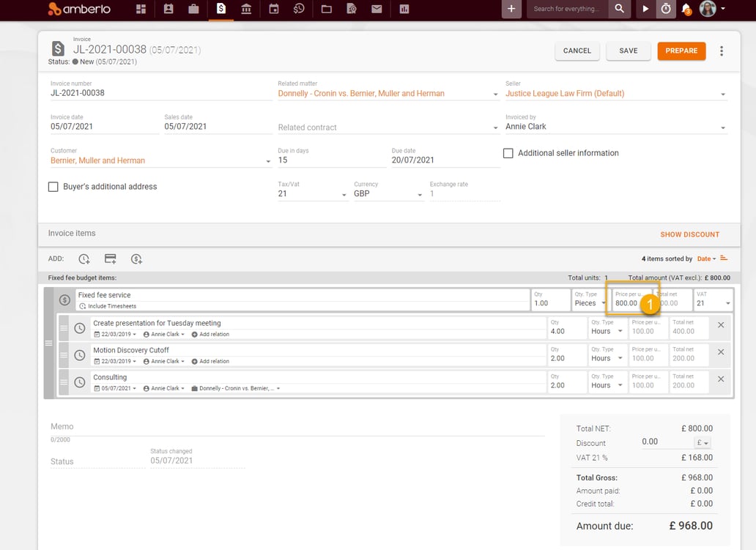Enable Buyer's additional address checkbox
The height and width of the screenshot is (550, 756).
coord(53,187)
